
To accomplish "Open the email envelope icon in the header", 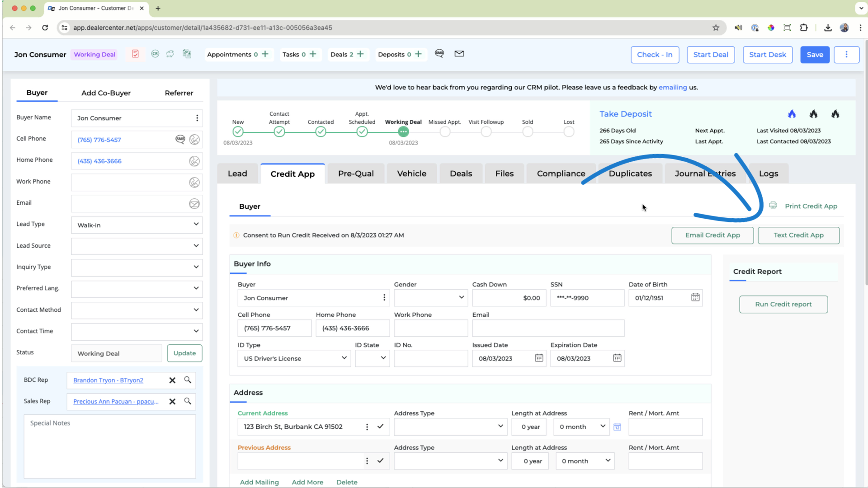I will [459, 53].
